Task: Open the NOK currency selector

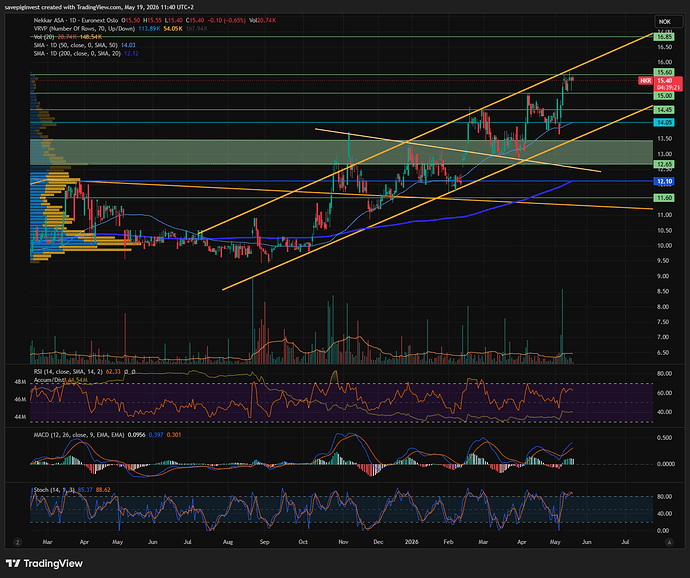Action: (668, 22)
